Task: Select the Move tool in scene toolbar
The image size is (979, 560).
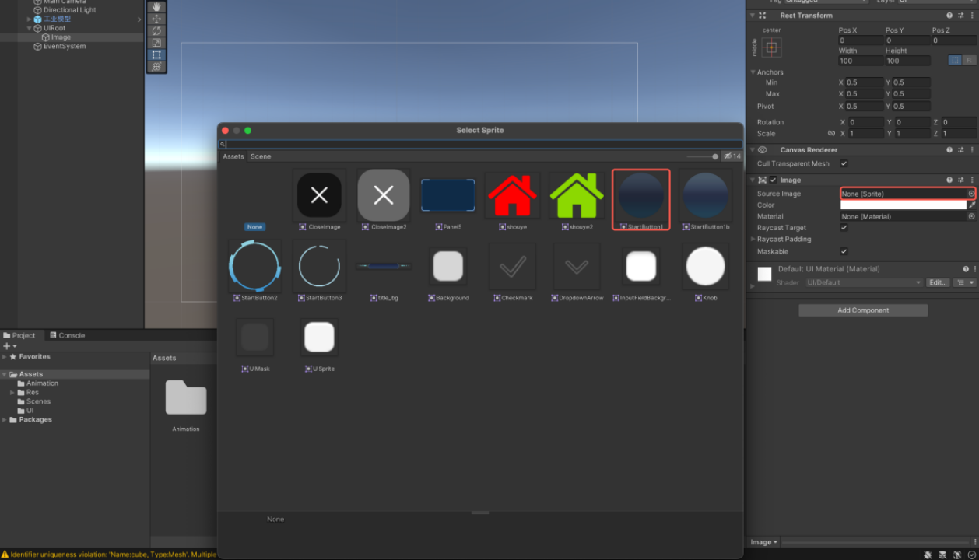Action: tap(156, 19)
